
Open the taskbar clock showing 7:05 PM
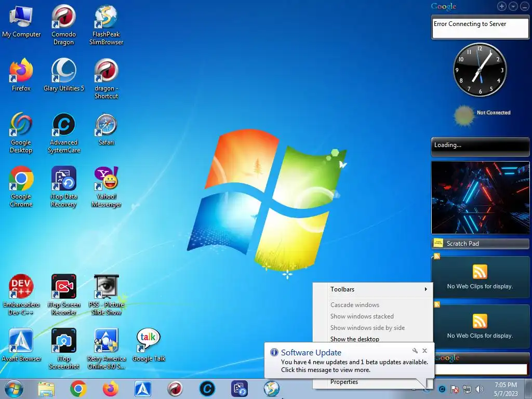[506, 389]
